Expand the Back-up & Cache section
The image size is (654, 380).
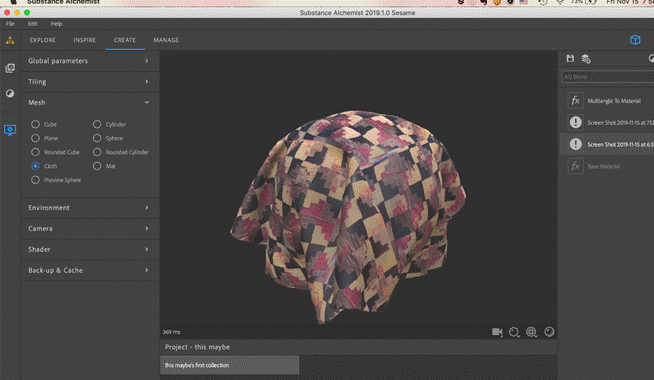(x=89, y=270)
